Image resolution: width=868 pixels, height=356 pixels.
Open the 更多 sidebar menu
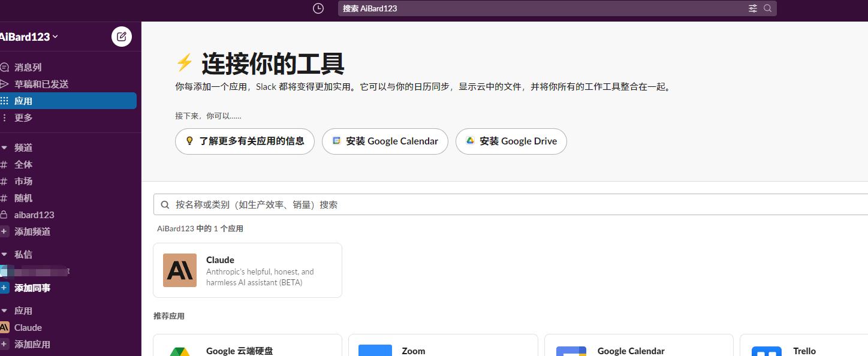coord(23,118)
